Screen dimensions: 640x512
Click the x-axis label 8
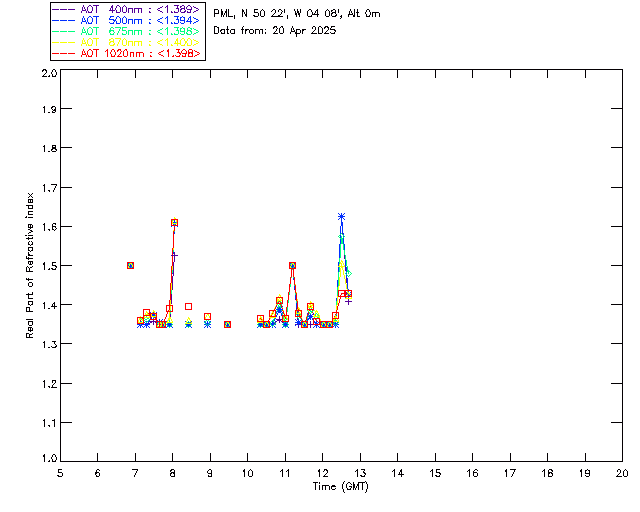(173, 473)
